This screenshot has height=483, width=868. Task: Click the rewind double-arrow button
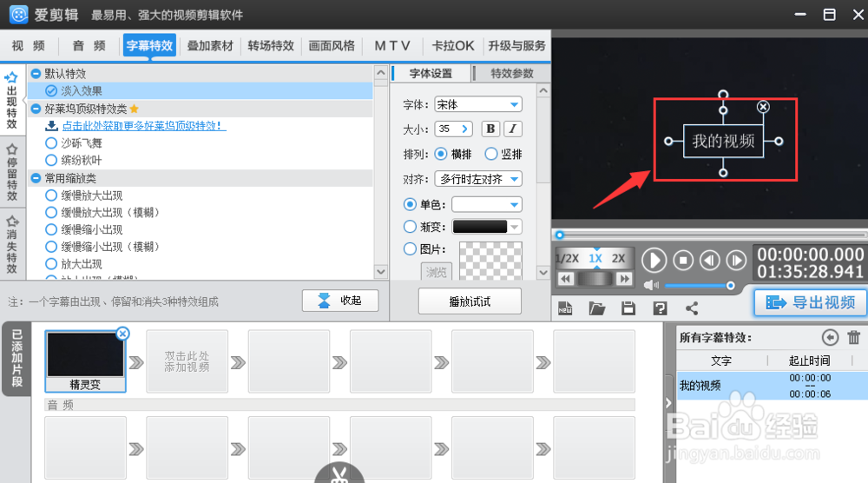pyautogui.click(x=565, y=279)
